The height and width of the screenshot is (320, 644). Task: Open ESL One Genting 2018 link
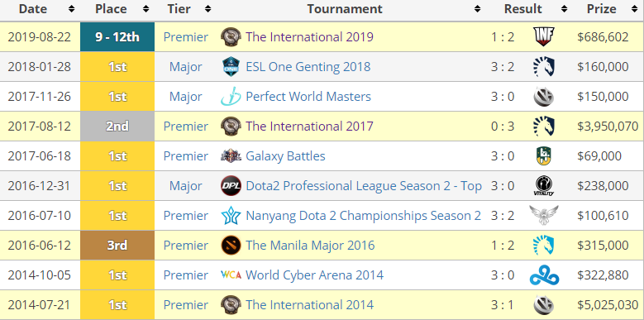(x=308, y=67)
